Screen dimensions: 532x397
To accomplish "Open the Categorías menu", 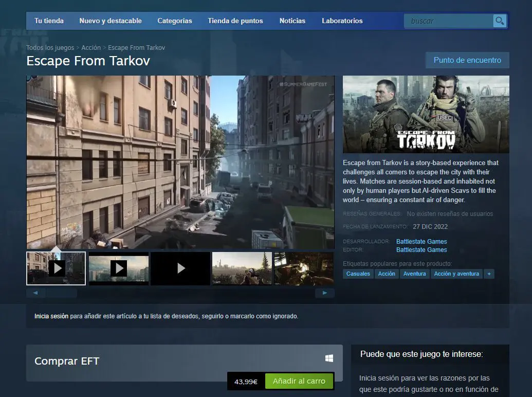I will tap(175, 21).
